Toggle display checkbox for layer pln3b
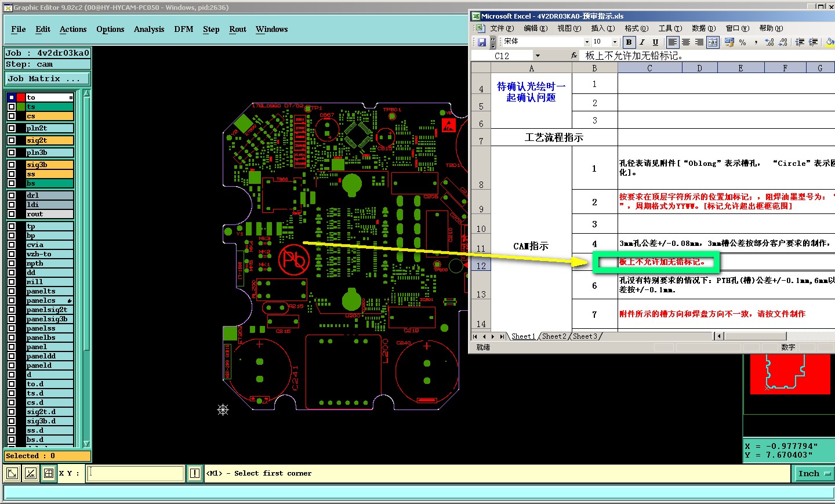The image size is (835, 504). (12, 153)
